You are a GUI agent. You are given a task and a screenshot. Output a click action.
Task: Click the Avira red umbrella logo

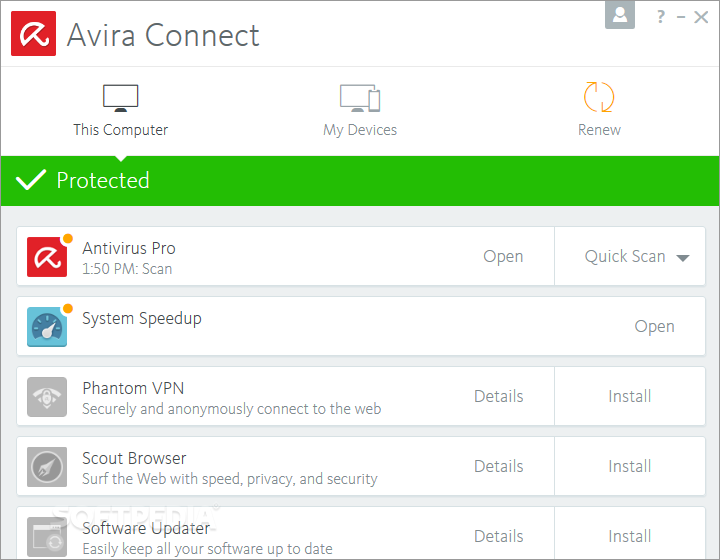[x=34, y=34]
